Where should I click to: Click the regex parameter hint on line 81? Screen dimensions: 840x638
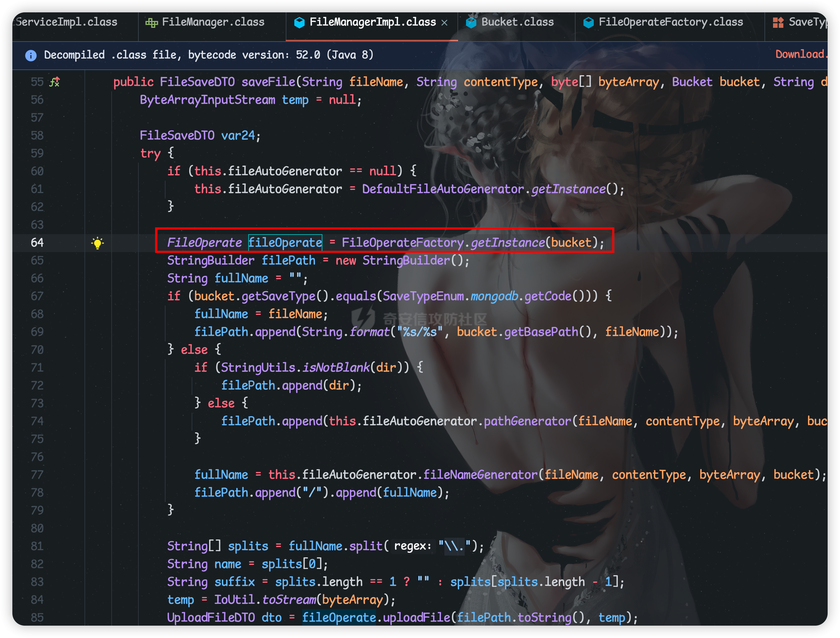point(412,546)
